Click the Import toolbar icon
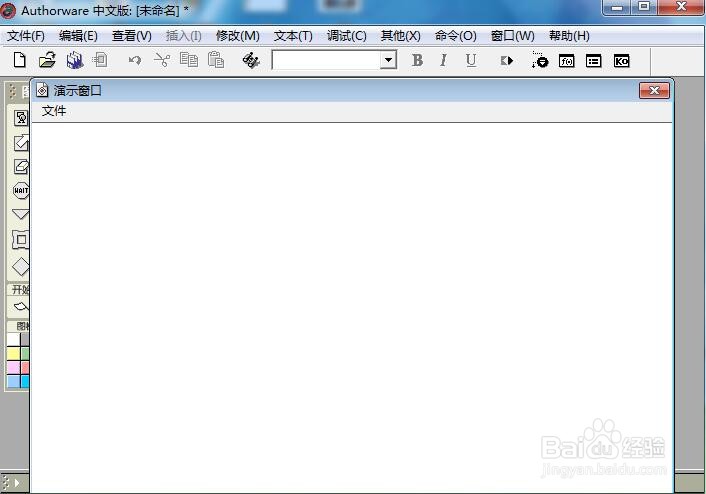The image size is (706, 494). coord(100,60)
